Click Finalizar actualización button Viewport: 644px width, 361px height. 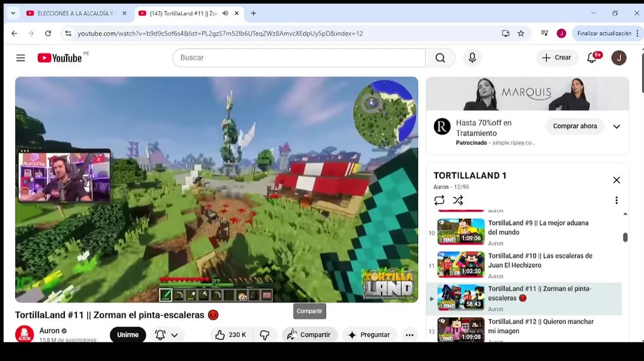click(604, 34)
